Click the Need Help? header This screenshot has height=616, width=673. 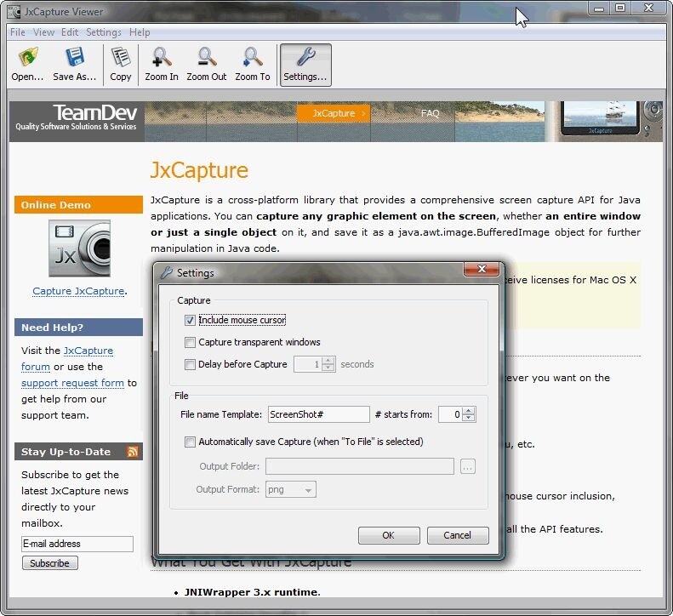(78, 327)
